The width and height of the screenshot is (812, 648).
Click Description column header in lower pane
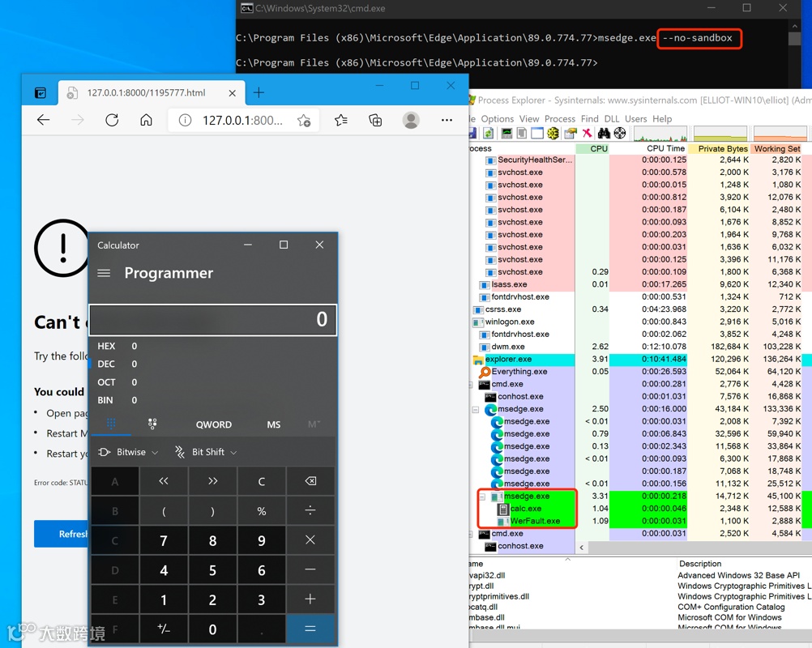(x=699, y=564)
